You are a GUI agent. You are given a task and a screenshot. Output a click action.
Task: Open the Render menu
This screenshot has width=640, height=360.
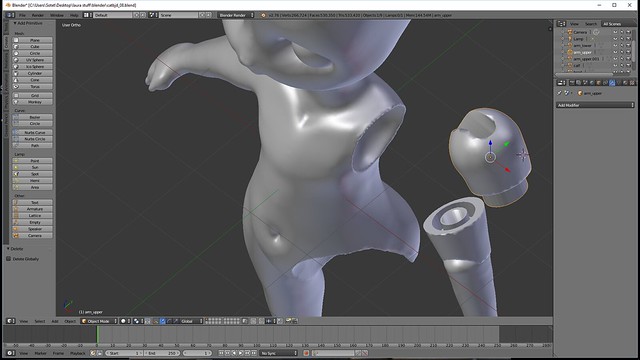click(x=38, y=15)
